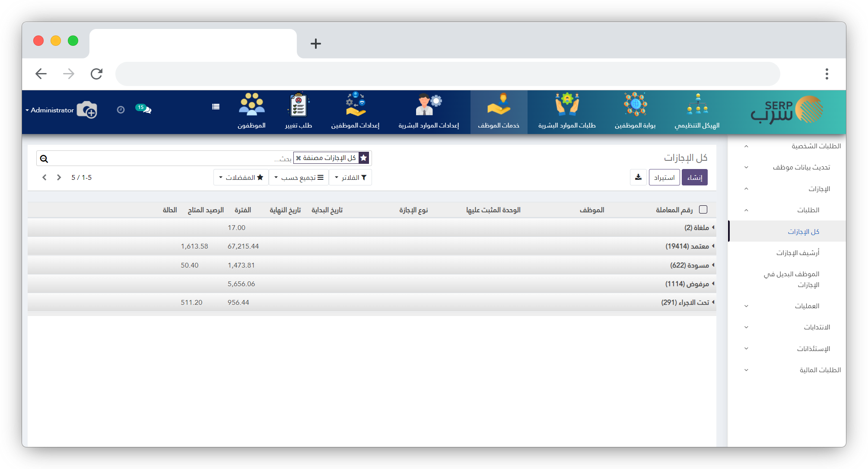
Task: Click the list view menu icon
Action: [216, 107]
